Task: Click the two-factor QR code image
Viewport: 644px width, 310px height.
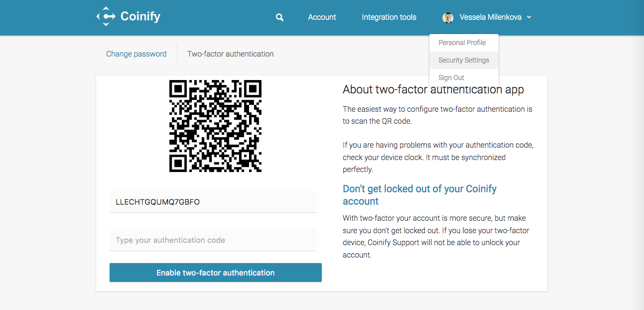Action: point(215,126)
